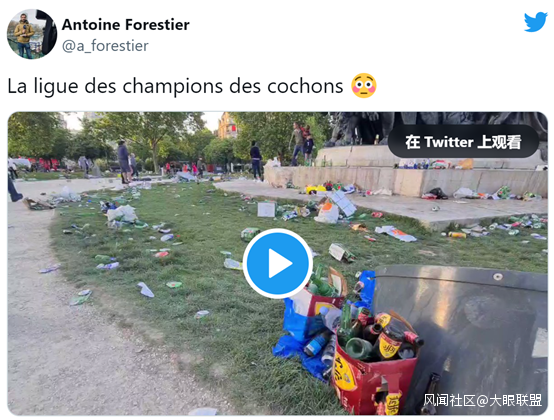This screenshot has height=420, width=554.
Task: Click the white plastic bag on the grass
Action: coord(122,214)
